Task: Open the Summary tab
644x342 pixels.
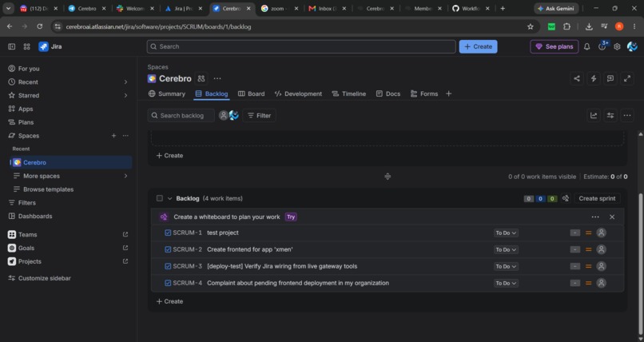Action: pyautogui.click(x=167, y=93)
